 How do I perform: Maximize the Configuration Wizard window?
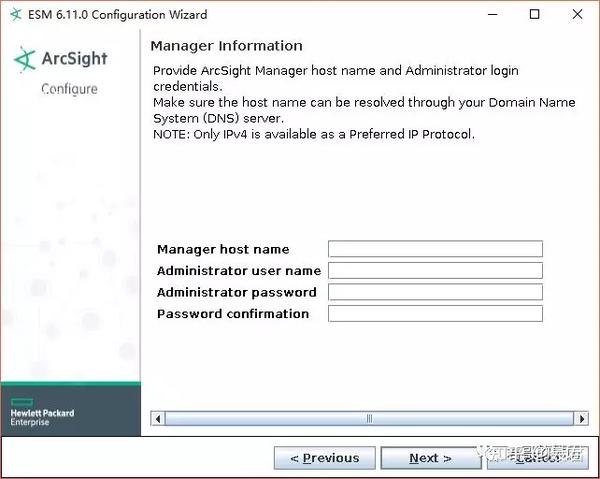click(x=535, y=14)
